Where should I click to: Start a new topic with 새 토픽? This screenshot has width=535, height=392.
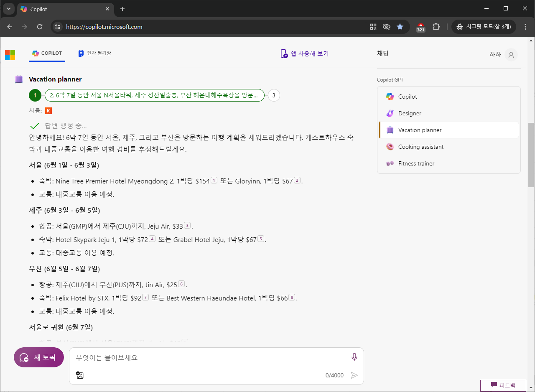click(39, 357)
